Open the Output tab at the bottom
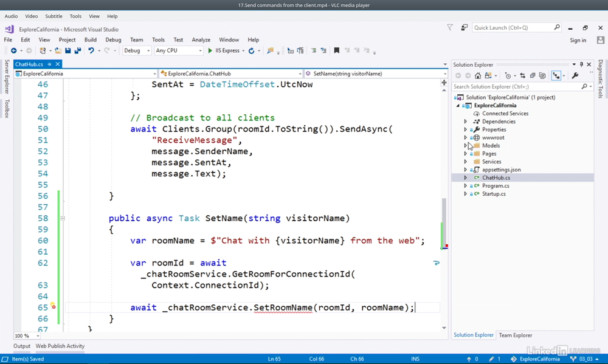The image size is (608, 364). [22, 346]
